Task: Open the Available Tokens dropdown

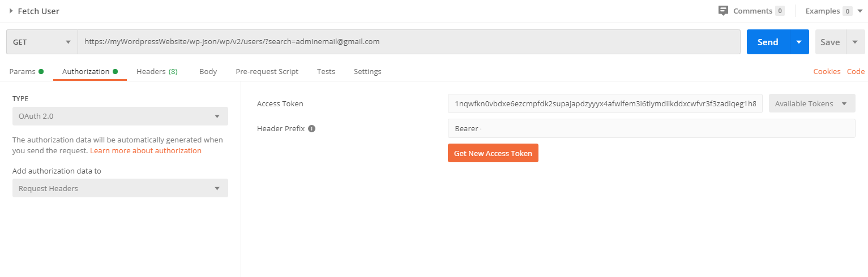Action: point(812,103)
